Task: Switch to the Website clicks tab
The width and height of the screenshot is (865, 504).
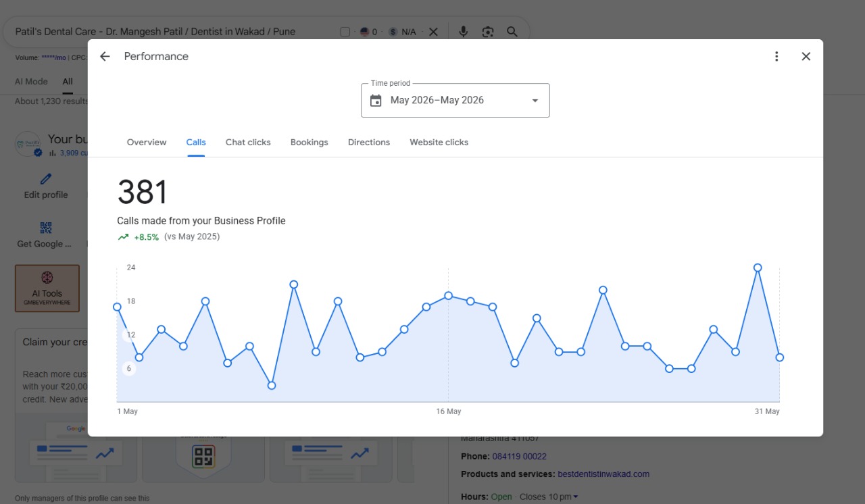Action: pos(439,143)
